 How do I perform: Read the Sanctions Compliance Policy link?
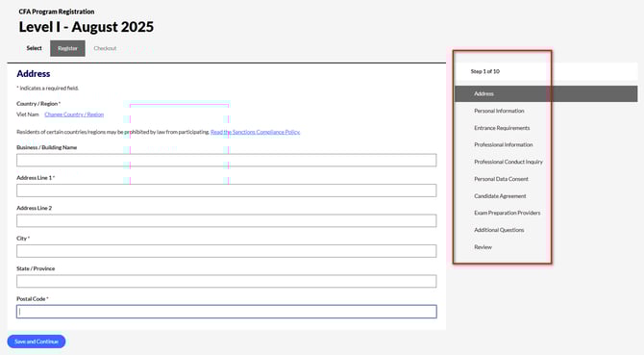[x=255, y=132]
